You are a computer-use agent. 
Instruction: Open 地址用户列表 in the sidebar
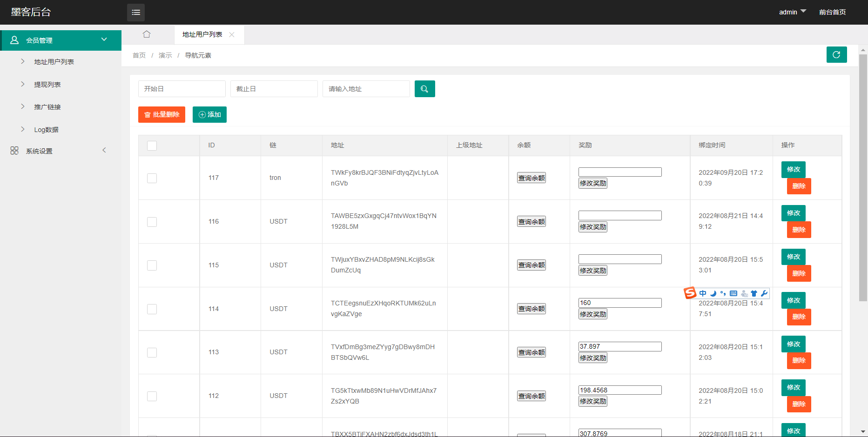pos(54,62)
